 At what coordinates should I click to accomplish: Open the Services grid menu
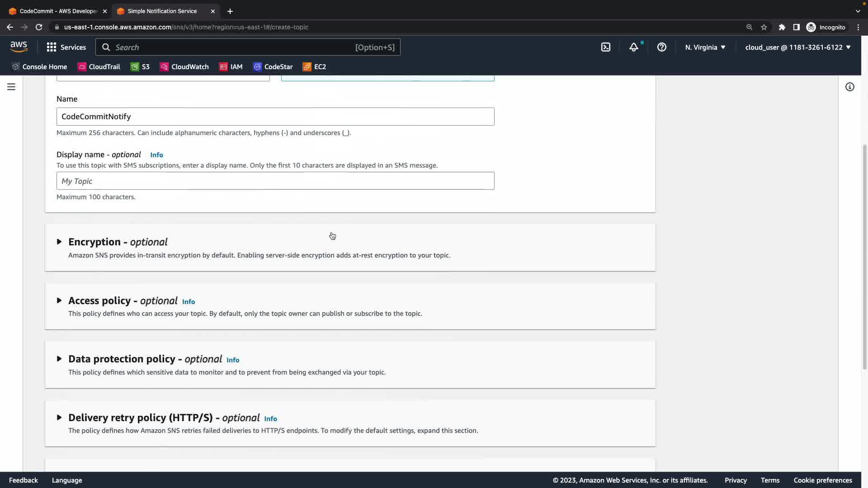point(66,47)
